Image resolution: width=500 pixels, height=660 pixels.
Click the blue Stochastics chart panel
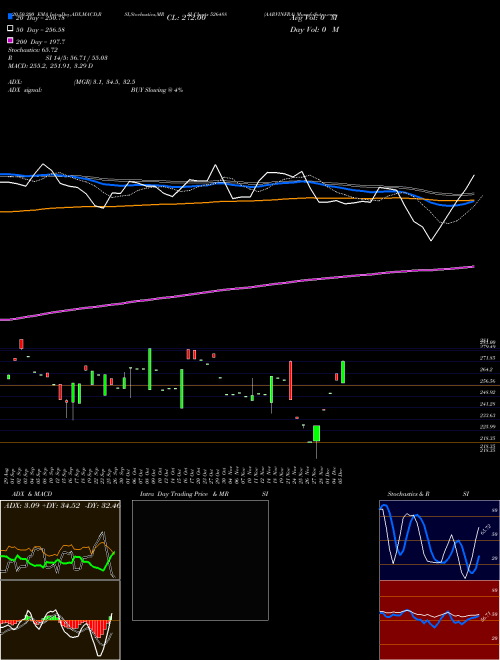click(x=439, y=540)
